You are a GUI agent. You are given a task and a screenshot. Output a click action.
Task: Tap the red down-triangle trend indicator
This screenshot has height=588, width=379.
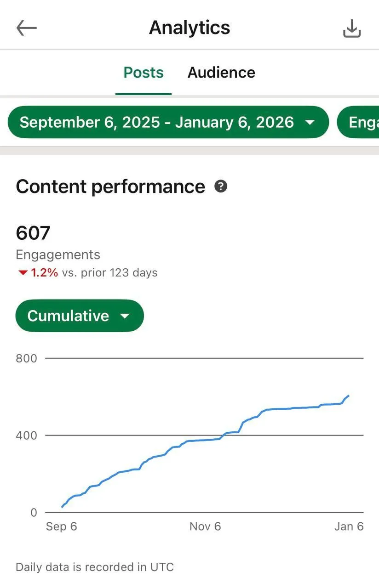[23, 273]
